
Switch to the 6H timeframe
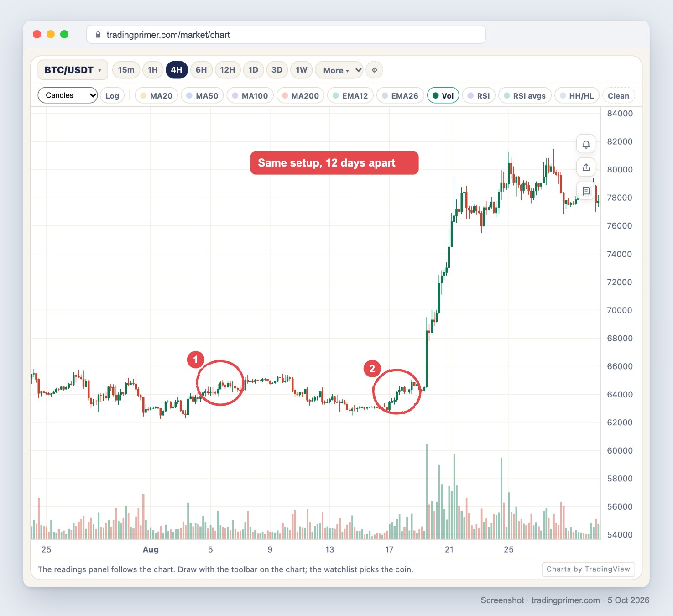(201, 70)
